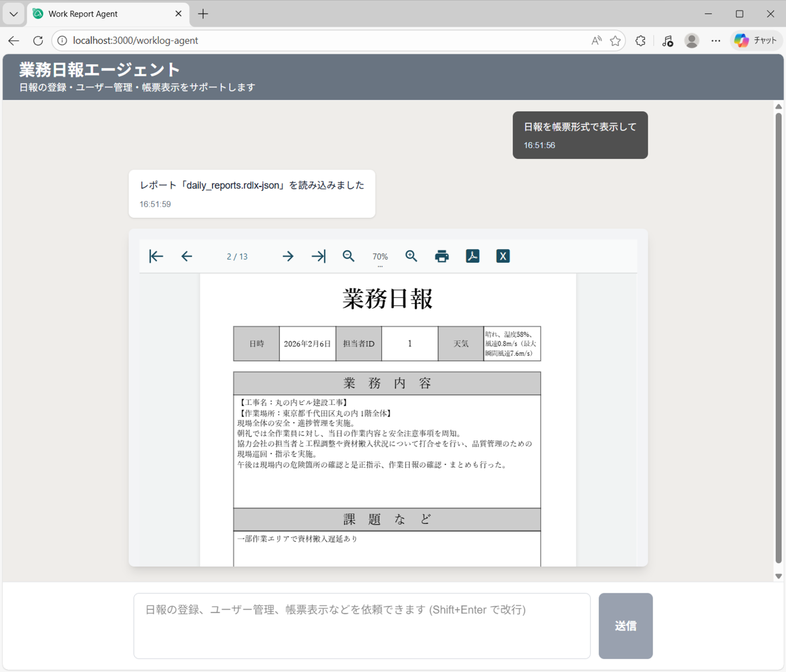Jump to the last page of the report
This screenshot has width=786, height=672.
point(318,256)
